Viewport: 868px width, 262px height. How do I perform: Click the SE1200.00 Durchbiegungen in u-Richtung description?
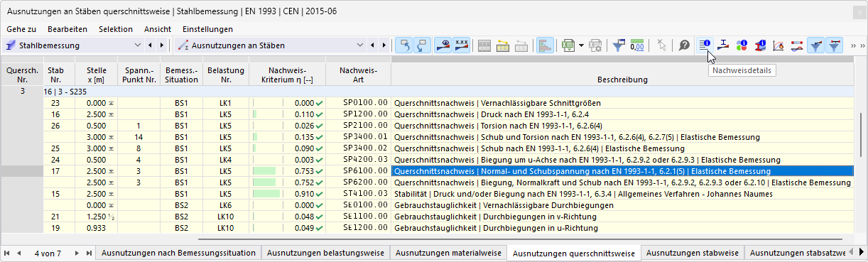tap(622, 228)
